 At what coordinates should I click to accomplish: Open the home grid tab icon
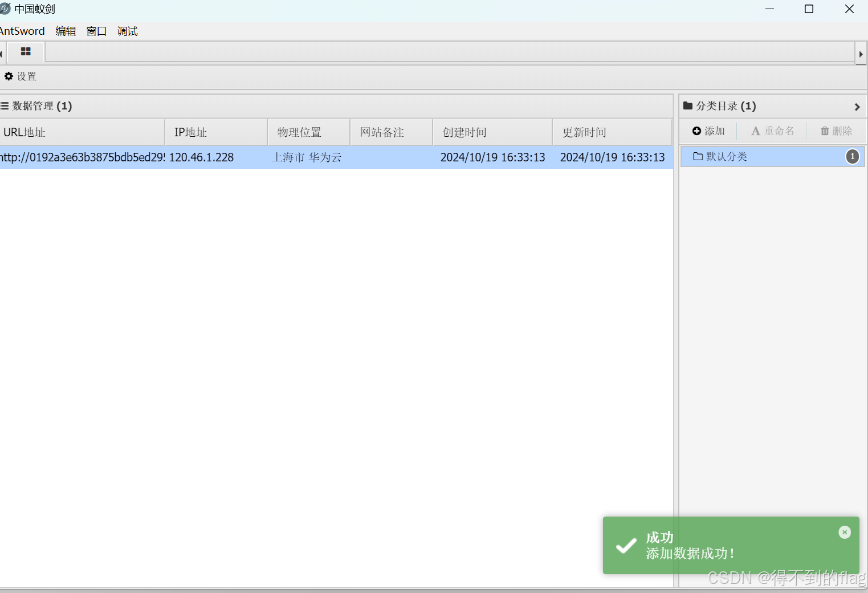point(26,52)
